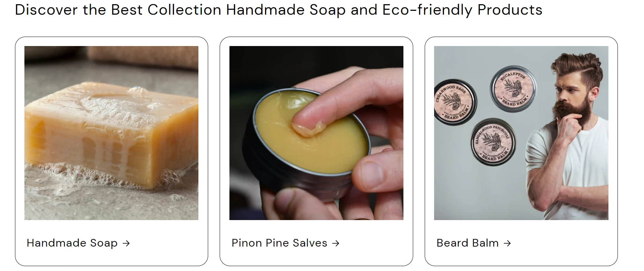Click the bearded man beard balm image

[521, 133]
